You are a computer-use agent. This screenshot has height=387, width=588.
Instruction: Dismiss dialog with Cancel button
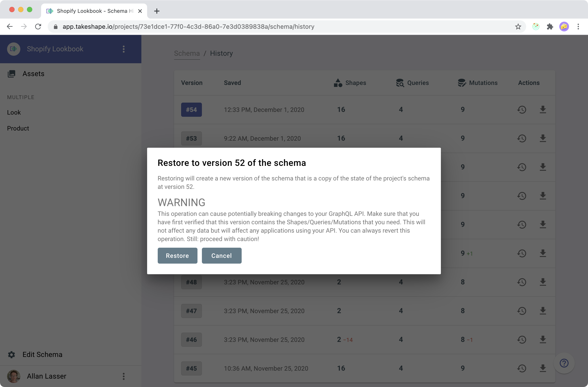pyautogui.click(x=222, y=255)
